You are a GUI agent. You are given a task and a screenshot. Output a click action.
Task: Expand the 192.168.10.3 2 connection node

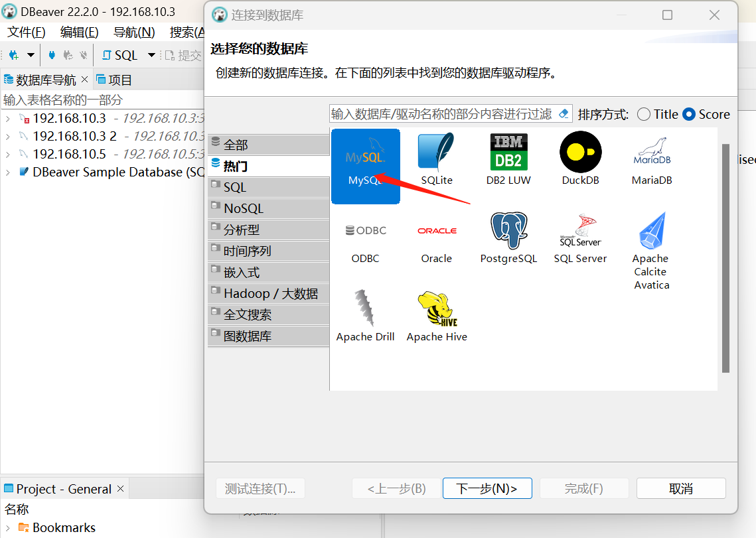point(8,137)
